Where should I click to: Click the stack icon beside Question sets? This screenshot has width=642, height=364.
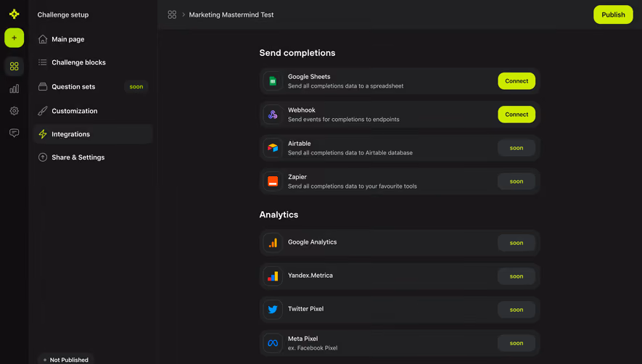(43, 86)
